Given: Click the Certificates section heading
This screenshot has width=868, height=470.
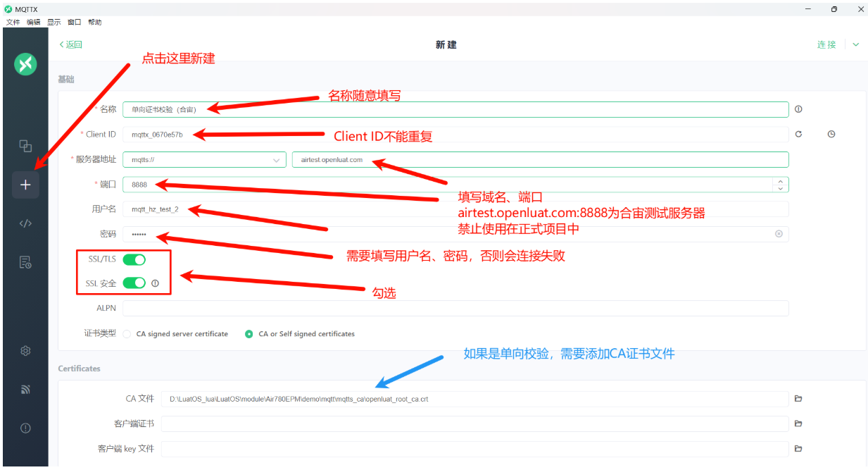Looking at the screenshot, I should (x=79, y=369).
